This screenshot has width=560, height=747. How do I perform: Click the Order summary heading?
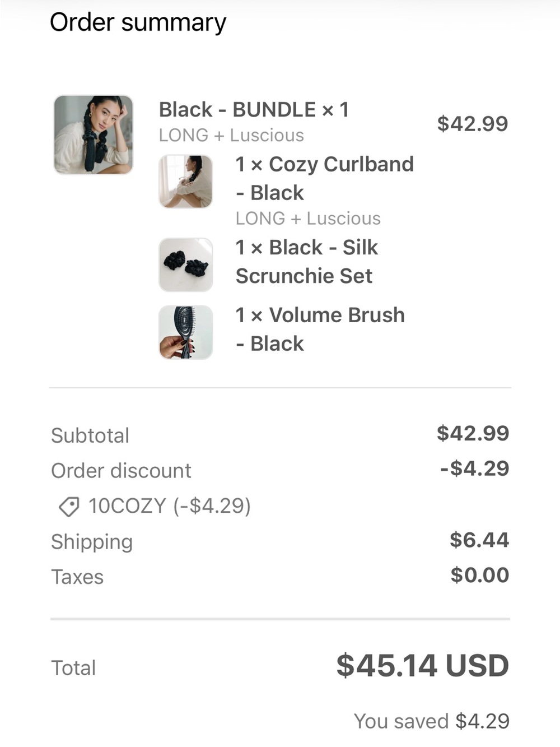click(138, 23)
